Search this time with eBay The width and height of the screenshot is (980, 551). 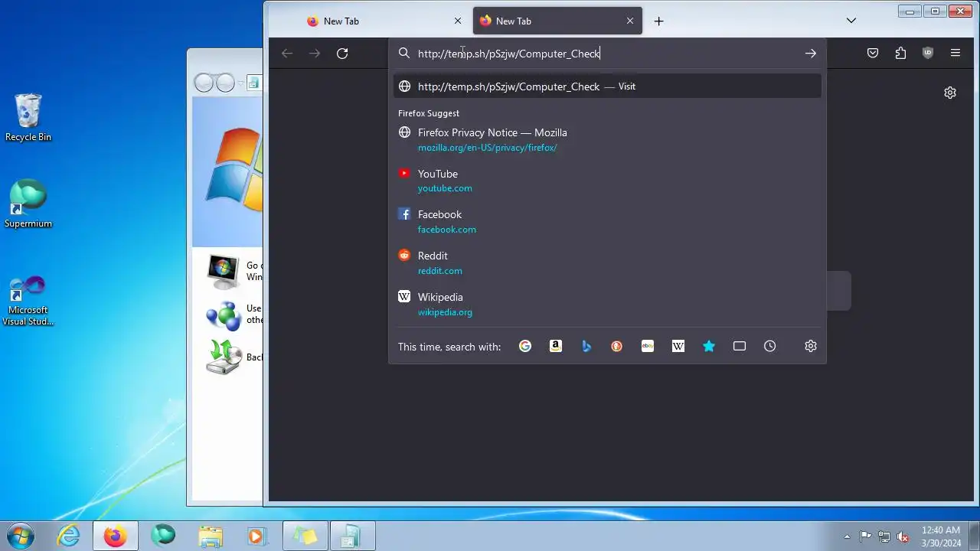(x=648, y=347)
